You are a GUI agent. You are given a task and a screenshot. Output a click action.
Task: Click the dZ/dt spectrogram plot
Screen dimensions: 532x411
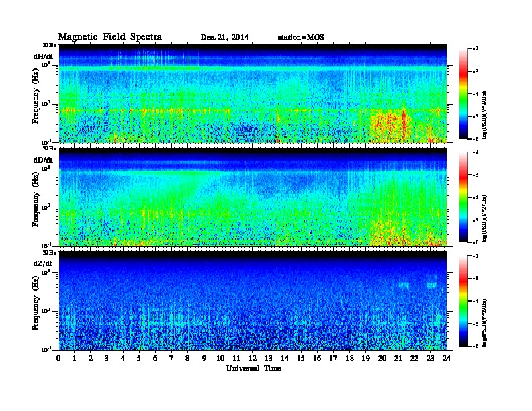pyautogui.click(x=253, y=301)
